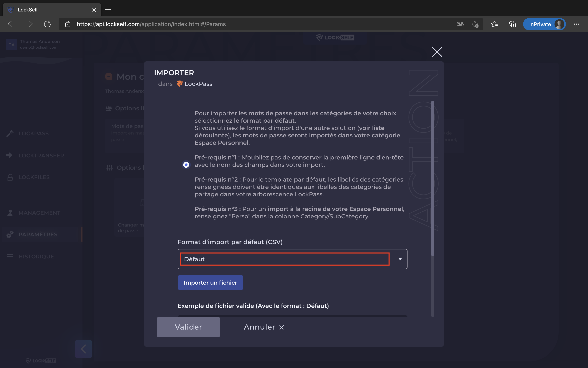Open the InPrivate profile button

[x=544, y=24]
